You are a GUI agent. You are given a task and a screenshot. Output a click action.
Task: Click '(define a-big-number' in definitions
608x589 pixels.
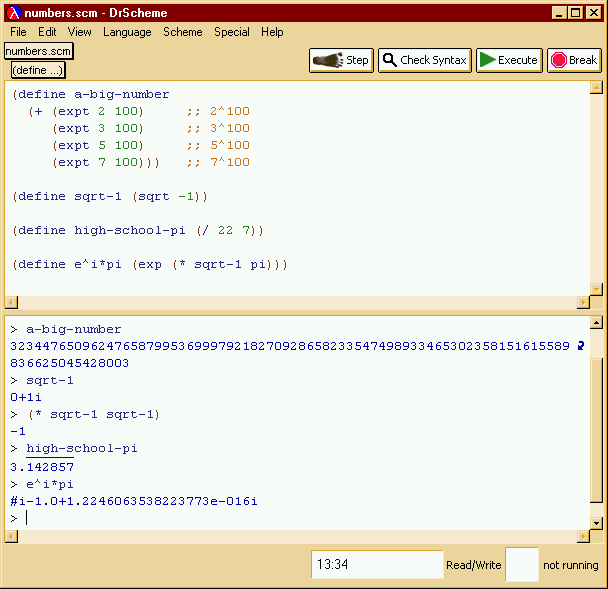point(91,94)
